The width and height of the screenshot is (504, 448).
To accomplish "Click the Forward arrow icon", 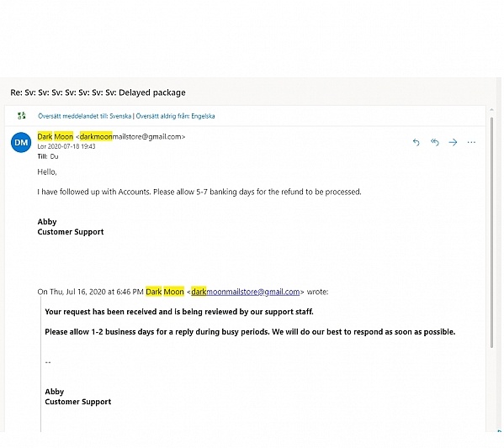I will click(453, 142).
